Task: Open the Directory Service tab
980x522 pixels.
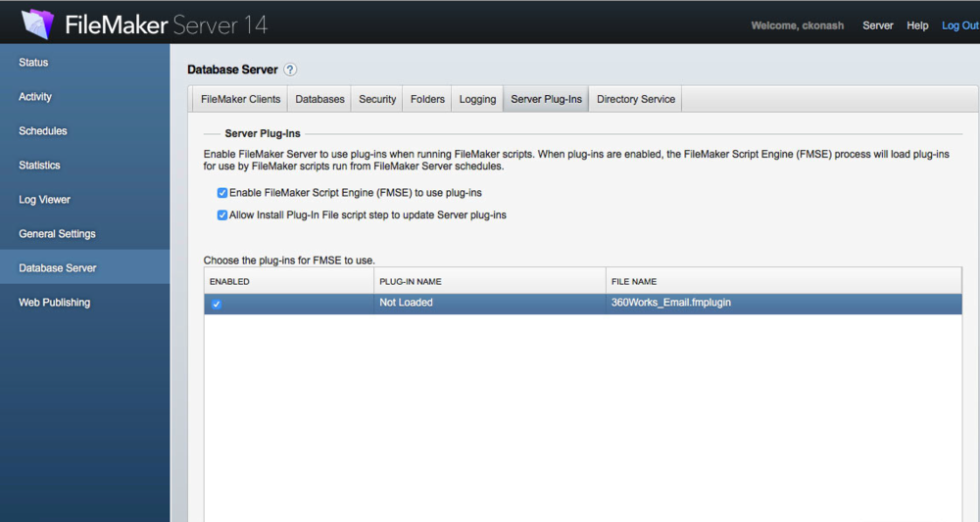Action: point(636,99)
